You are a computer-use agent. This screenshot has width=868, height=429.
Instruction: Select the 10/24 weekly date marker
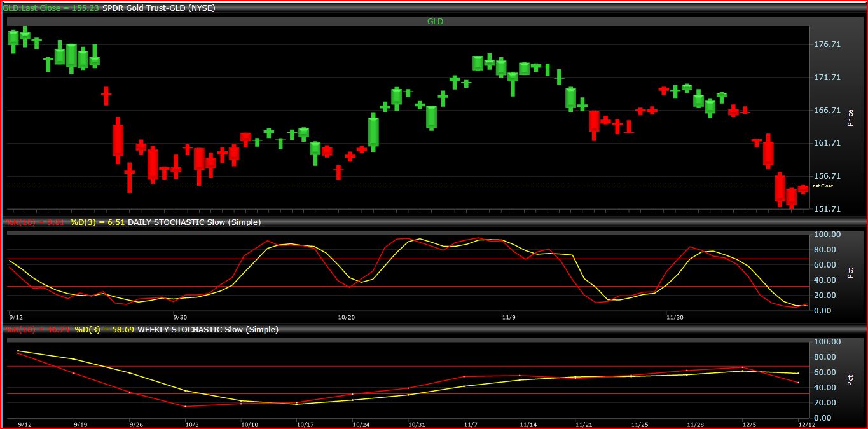click(x=361, y=425)
